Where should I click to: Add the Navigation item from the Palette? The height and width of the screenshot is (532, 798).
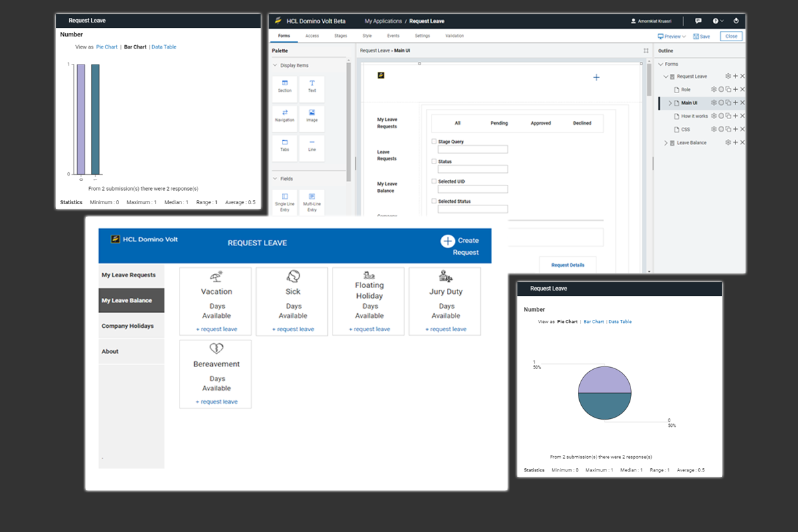click(285, 119)
